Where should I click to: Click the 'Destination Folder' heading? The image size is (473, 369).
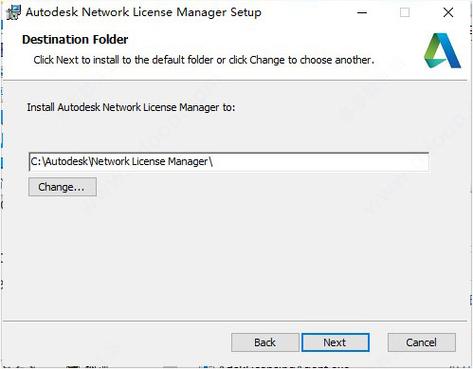coord(75,40)
